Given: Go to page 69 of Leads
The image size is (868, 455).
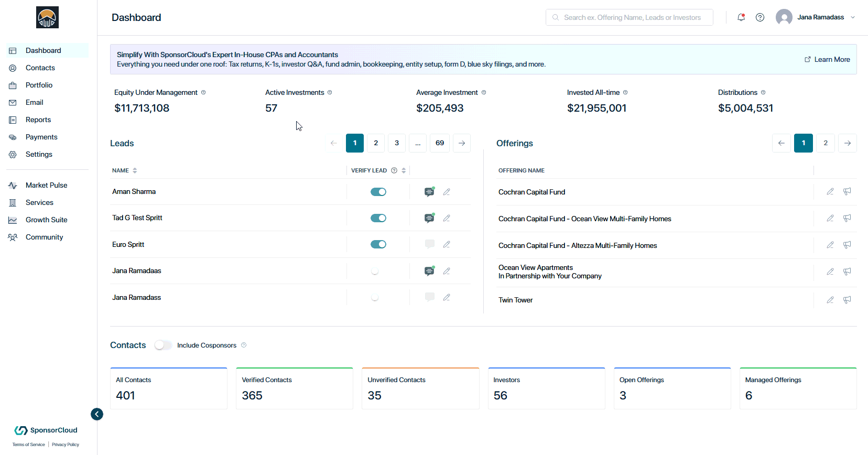Looking at the screenshot, I should [x=440, y=143].
